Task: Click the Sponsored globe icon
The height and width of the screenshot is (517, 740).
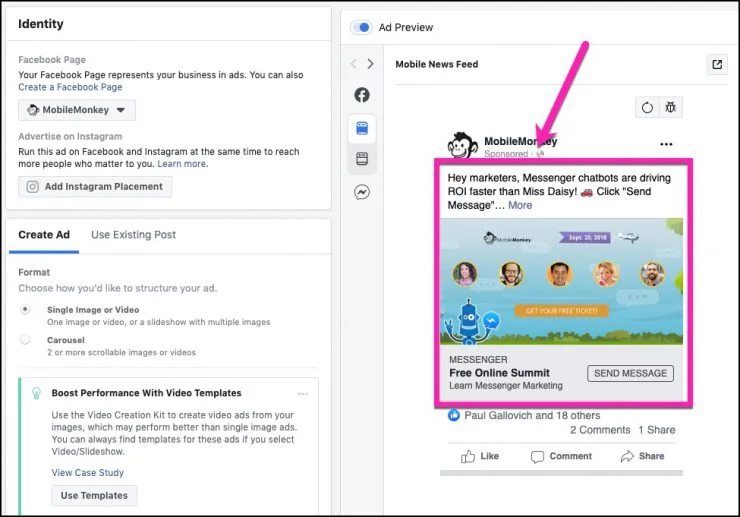Action: point(540,154)
